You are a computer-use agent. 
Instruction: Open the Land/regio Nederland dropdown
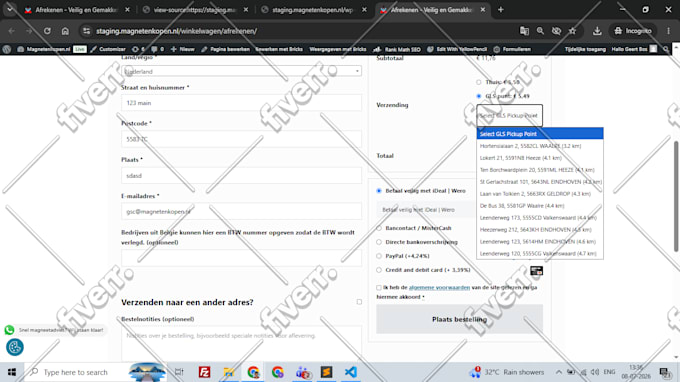[242, 71]
